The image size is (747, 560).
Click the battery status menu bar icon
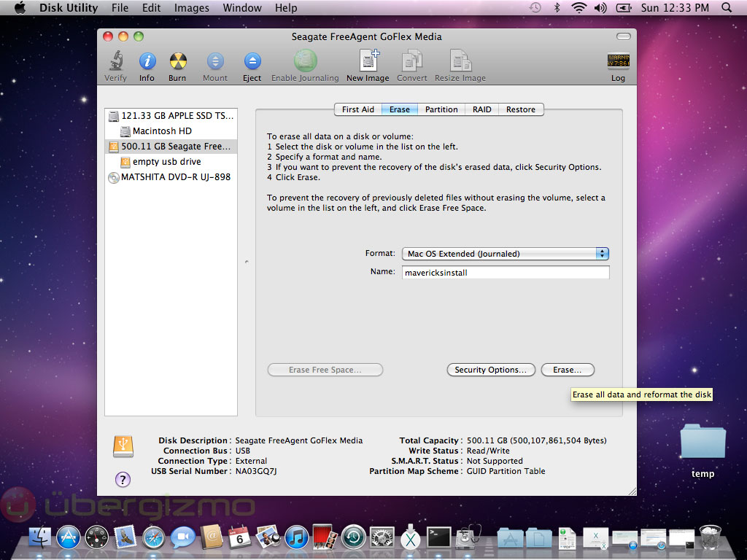(x=624, y=7)
